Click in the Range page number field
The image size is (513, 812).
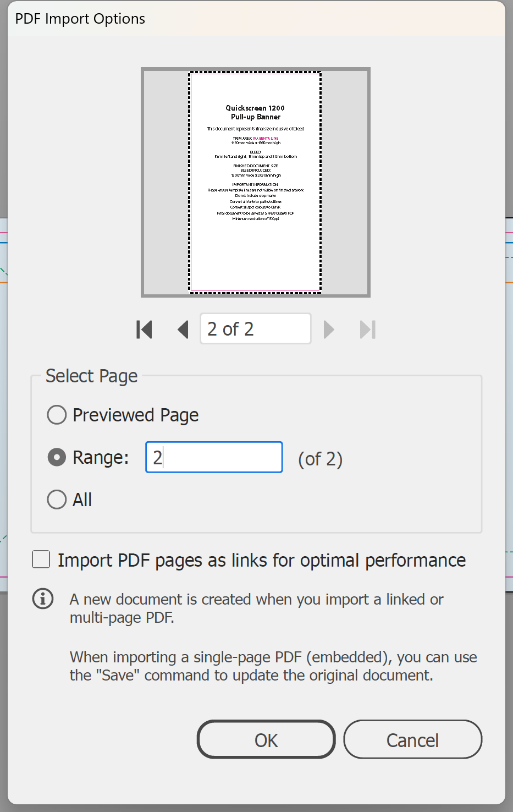tap(214, 457)
